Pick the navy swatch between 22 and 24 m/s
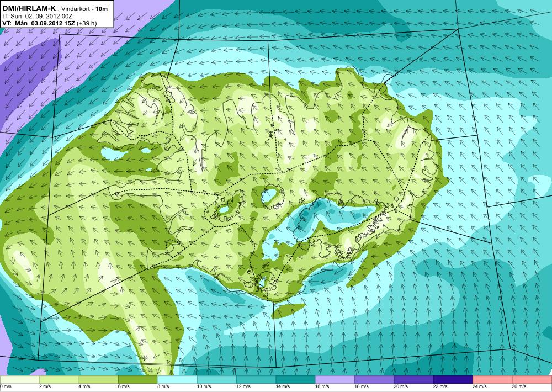The height and width of the screenshot is (392, 552). pyautogui.click(x=453, y=380)
